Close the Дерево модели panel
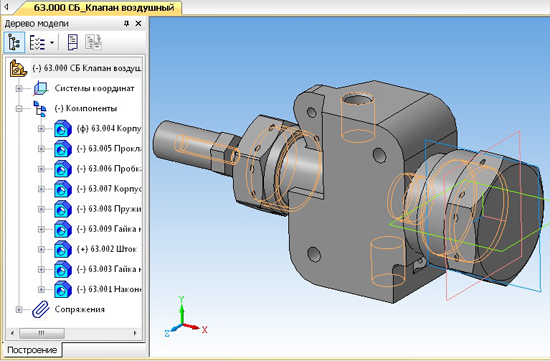This screenshot has width=550, height=361. (x=139, y=24)
